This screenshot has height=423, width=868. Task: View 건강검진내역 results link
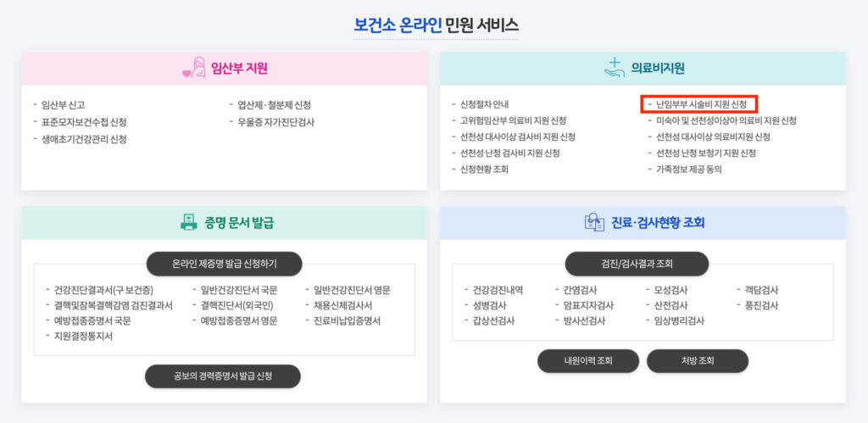point(498,290)
